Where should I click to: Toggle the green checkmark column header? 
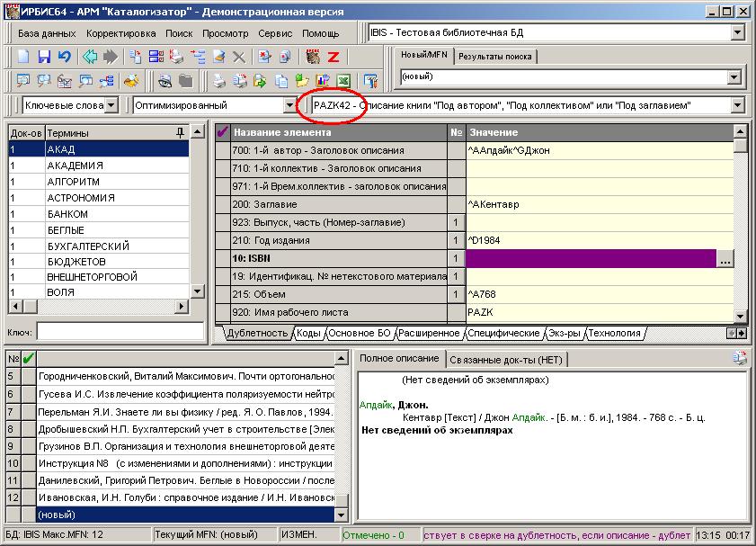coord(29,359)
